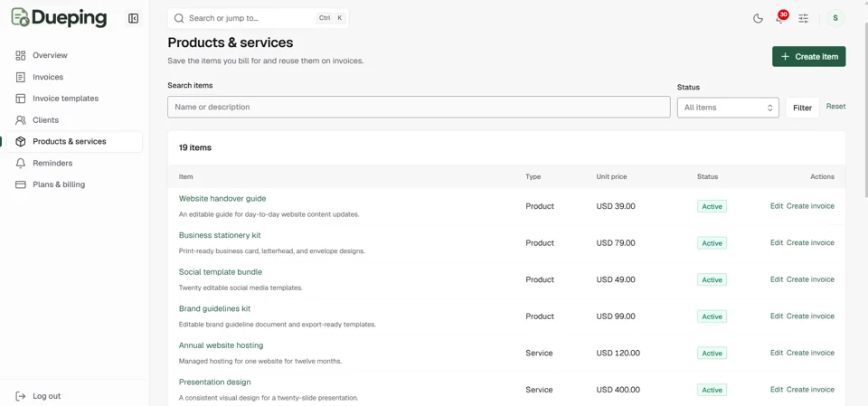The width and height of the screenshot is (868, 406).
Task: Edit the Website handover guide row
Action: click(777, 206)
